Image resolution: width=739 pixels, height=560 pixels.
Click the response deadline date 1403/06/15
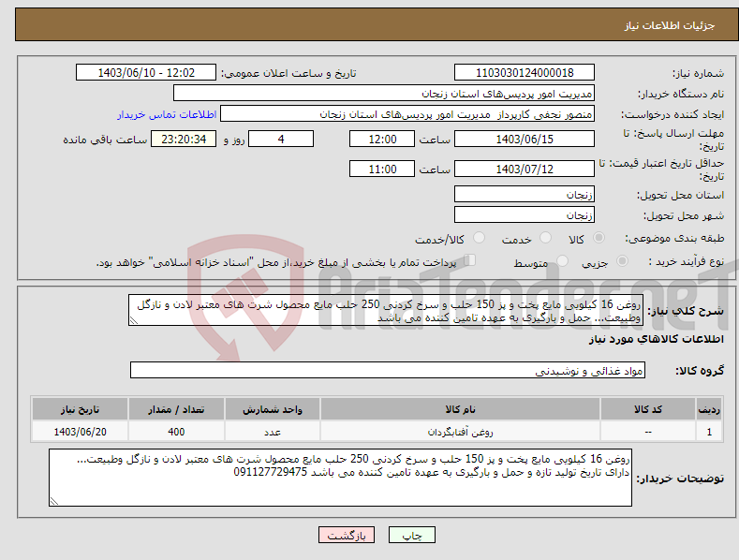click(x=525, y=139)
